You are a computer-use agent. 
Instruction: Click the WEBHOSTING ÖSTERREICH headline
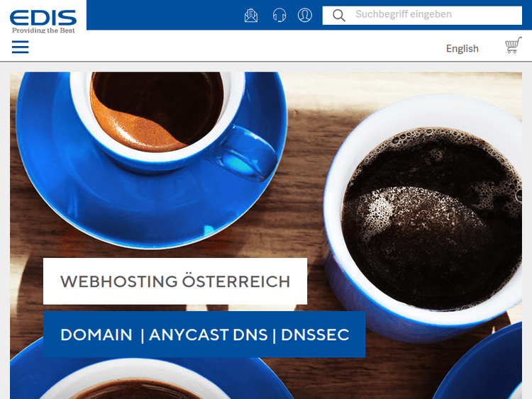(x=175, y=281)
